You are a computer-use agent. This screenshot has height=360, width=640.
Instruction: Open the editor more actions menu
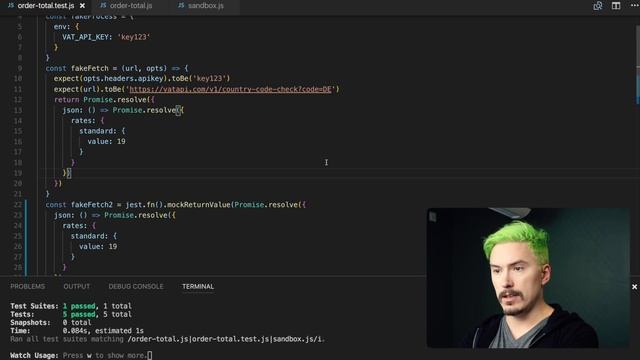[x=634, y=5]
